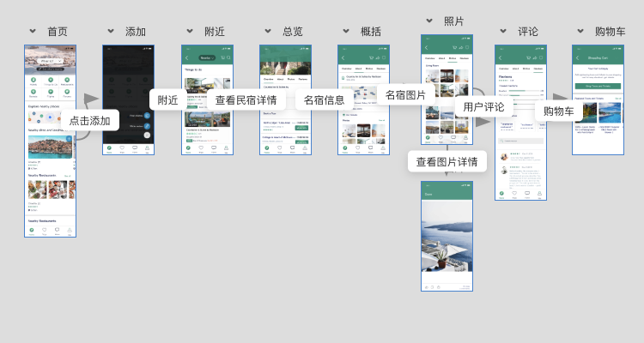Click Home icon in 总览 bottom navigation

point(266,148)
